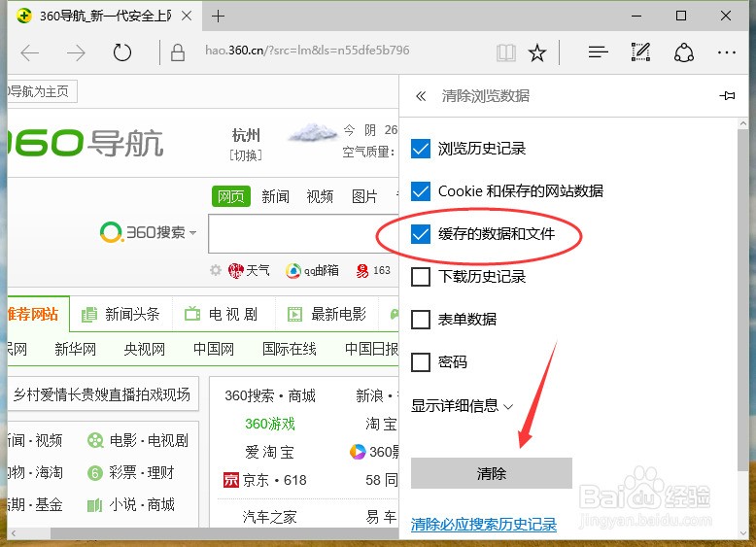Open Reading view with the book icon
Screen dimensions: 756x547
click(505, 52)
